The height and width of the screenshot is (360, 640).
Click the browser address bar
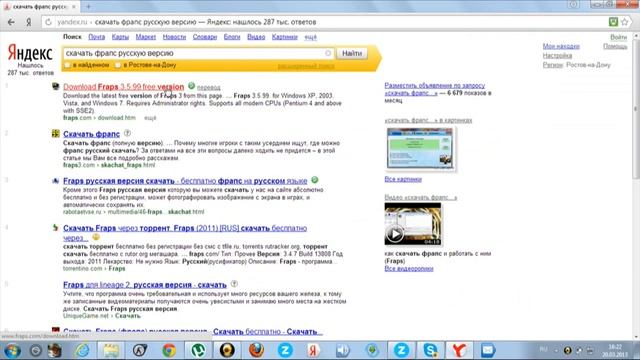pos(322,22)
